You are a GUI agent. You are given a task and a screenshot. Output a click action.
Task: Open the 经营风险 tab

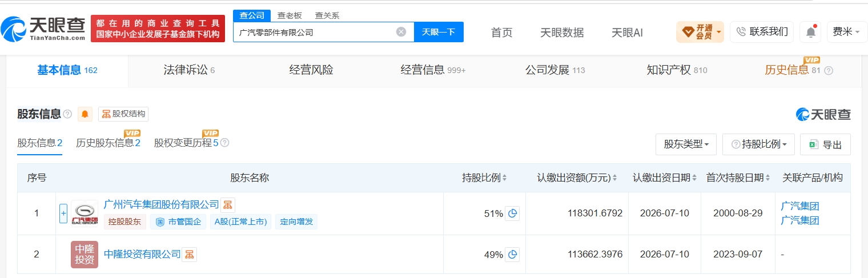pyautogui.click(x=311, y=70)
